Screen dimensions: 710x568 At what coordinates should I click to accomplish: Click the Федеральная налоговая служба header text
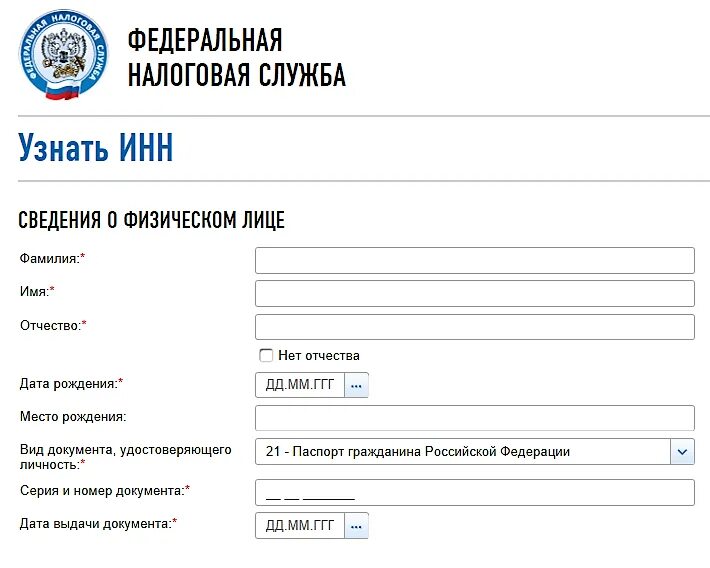pyautogui.click(x=236, y=57)
